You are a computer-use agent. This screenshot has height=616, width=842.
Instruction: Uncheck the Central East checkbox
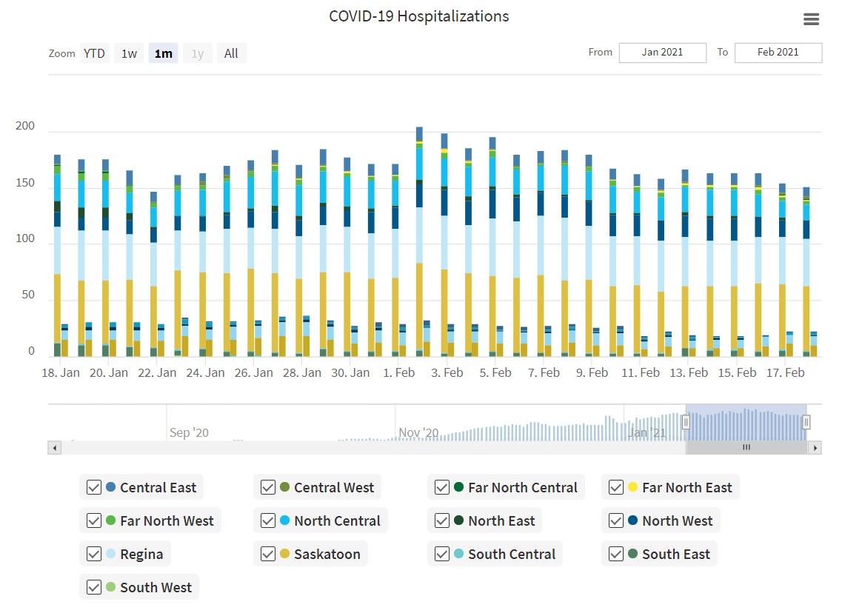tap(94, 488)
